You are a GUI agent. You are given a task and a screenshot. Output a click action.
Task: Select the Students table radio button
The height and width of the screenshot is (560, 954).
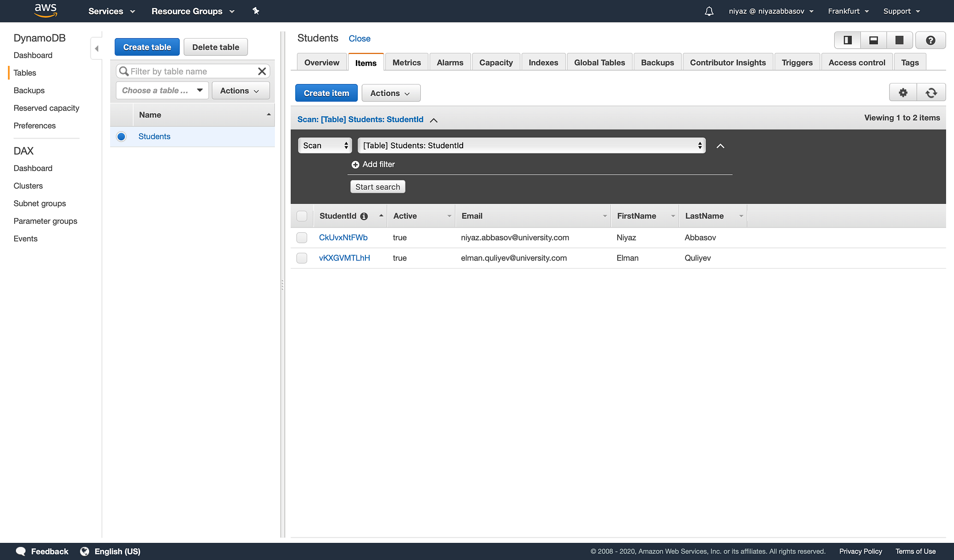[121, 136]
